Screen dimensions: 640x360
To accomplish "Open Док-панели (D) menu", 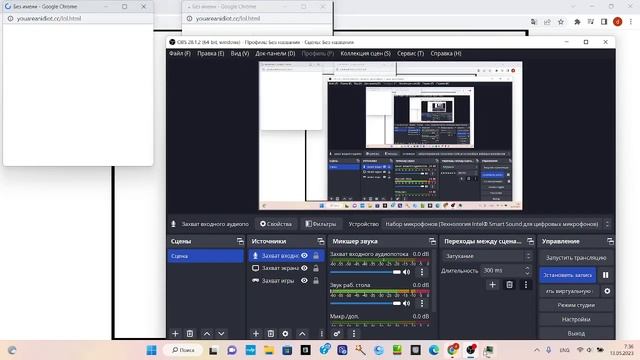I will [x=275, y=53].
